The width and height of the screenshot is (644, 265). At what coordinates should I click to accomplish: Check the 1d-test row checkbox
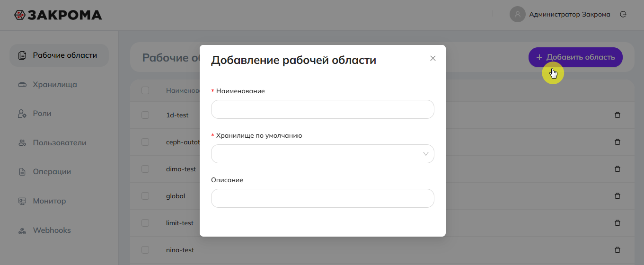point(145,115)
